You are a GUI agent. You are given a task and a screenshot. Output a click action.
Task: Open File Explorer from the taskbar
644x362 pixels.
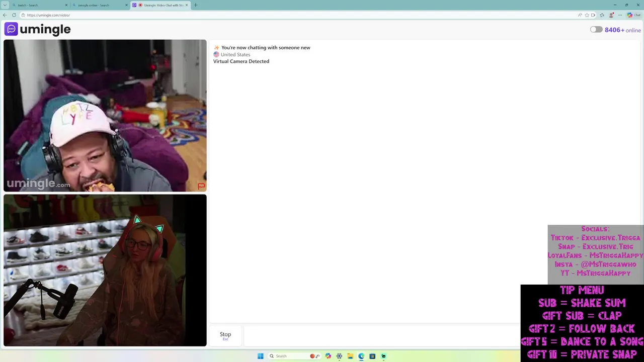[350, 356]
